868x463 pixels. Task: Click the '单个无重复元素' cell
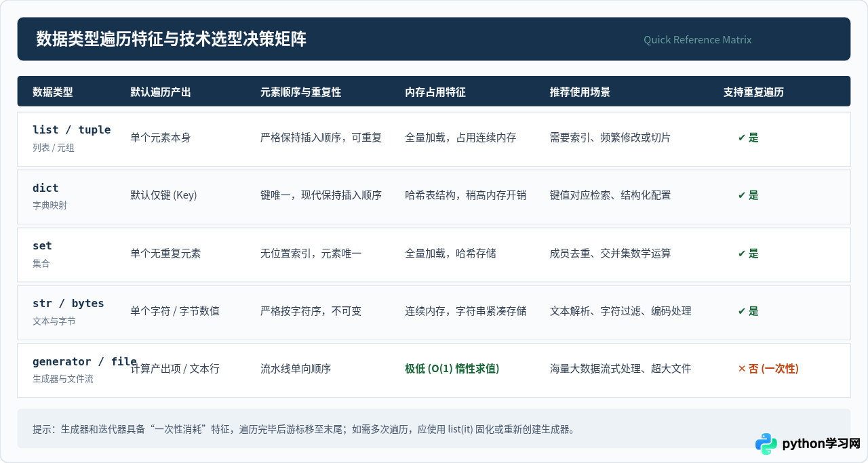[x=165, y=254]
